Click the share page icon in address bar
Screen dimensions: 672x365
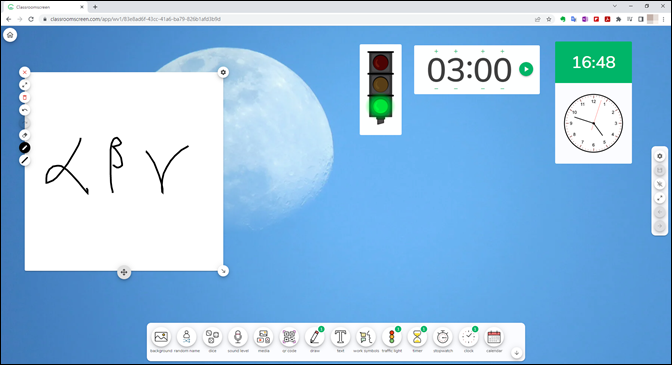[x=537, y=19]
